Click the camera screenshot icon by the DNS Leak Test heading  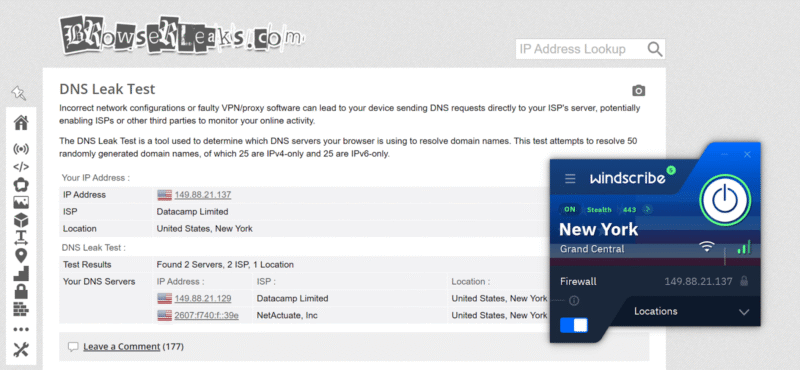[x=638, y=91]
